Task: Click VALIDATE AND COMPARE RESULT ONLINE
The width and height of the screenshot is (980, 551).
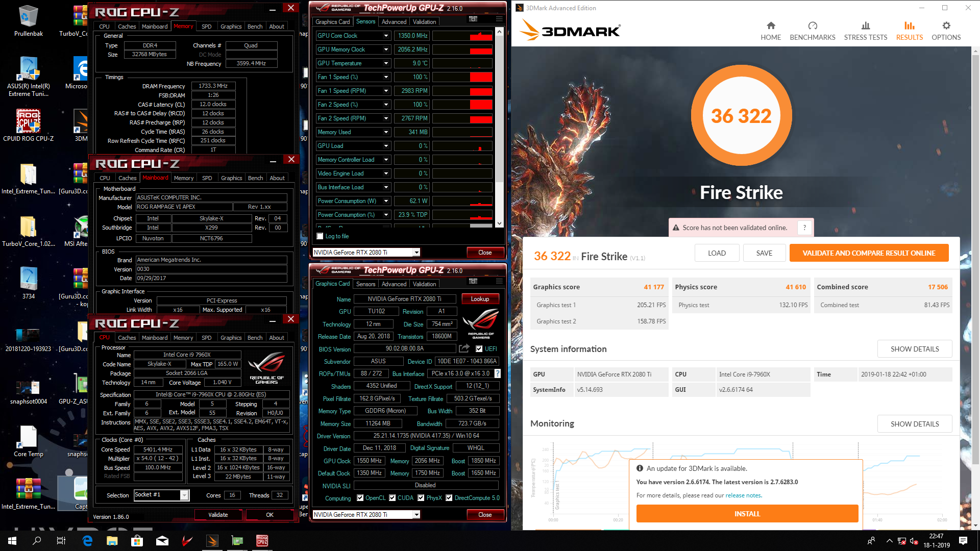Action: tap(869, 253)
